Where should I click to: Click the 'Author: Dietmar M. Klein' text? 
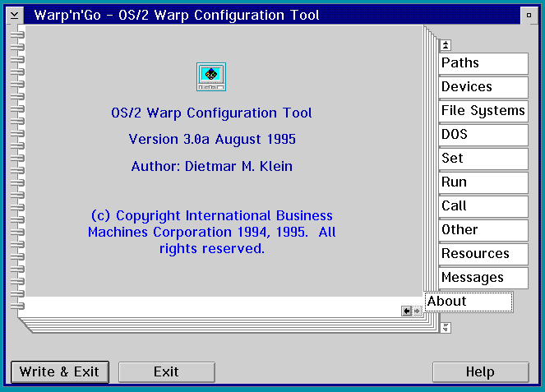point(212,167)
